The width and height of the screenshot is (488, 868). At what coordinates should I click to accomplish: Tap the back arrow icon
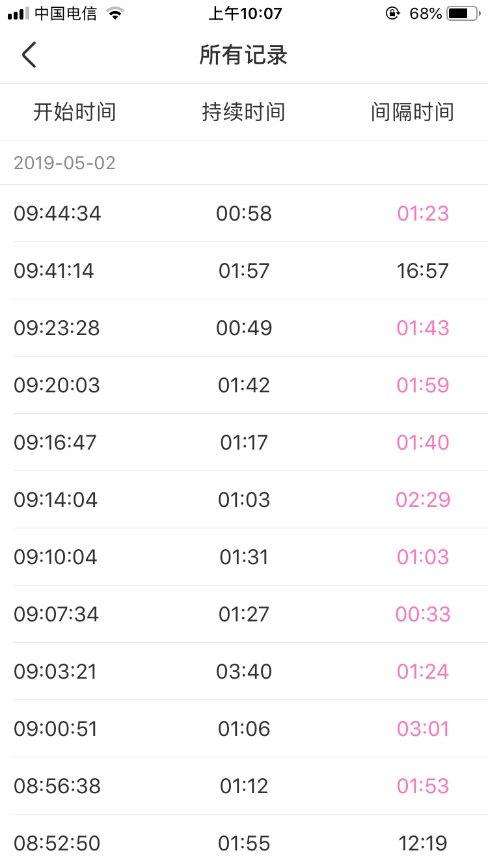[x=29, y=55]
